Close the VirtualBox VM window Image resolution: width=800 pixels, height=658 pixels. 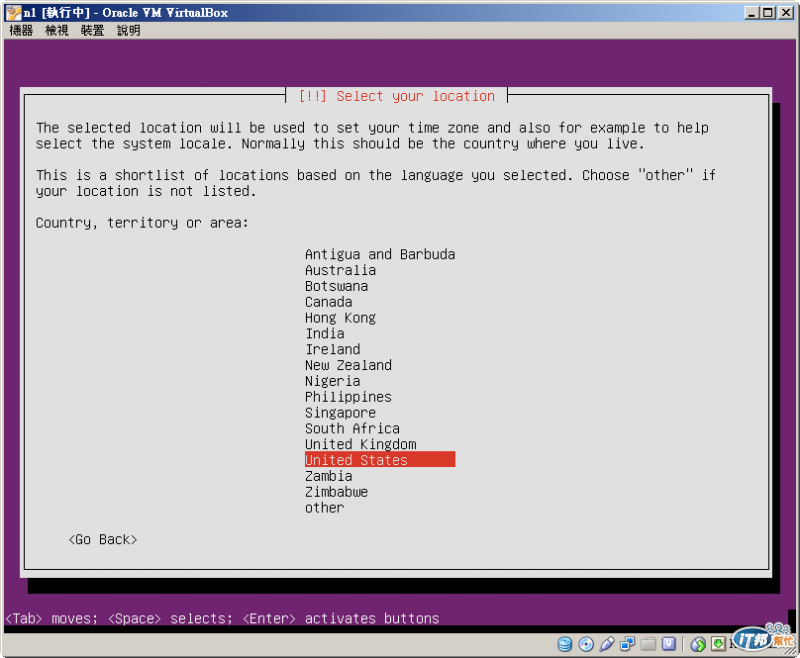[786, 13]
